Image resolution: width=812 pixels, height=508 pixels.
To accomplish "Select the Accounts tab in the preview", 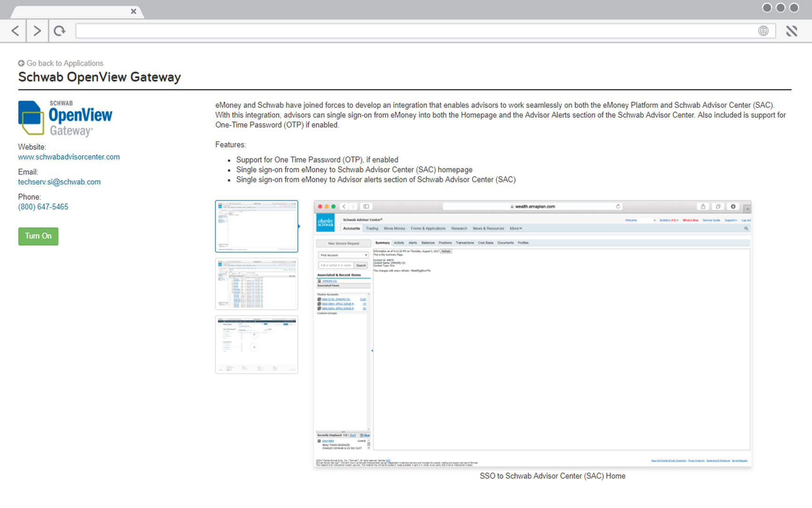I will click(x=351, y=229).
